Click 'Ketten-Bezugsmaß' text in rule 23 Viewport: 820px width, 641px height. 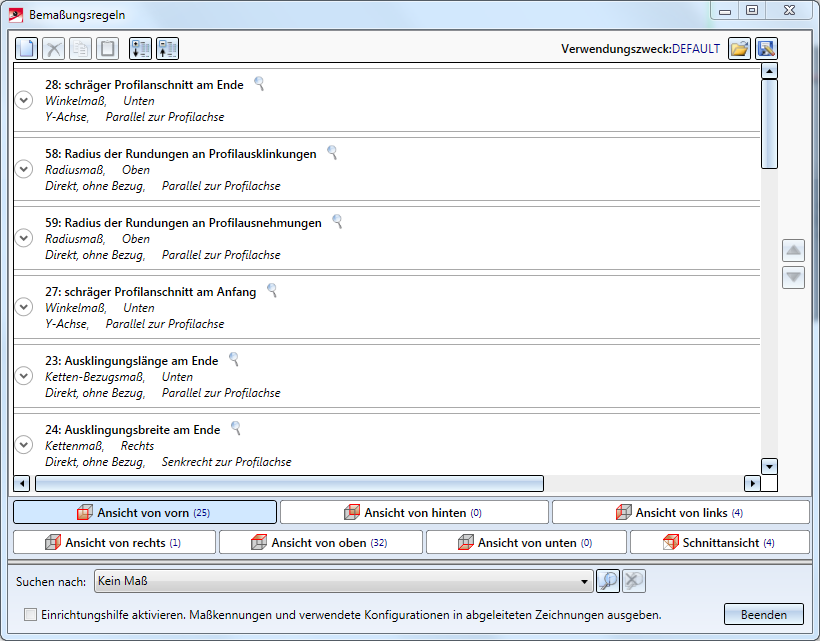[95, 377]
